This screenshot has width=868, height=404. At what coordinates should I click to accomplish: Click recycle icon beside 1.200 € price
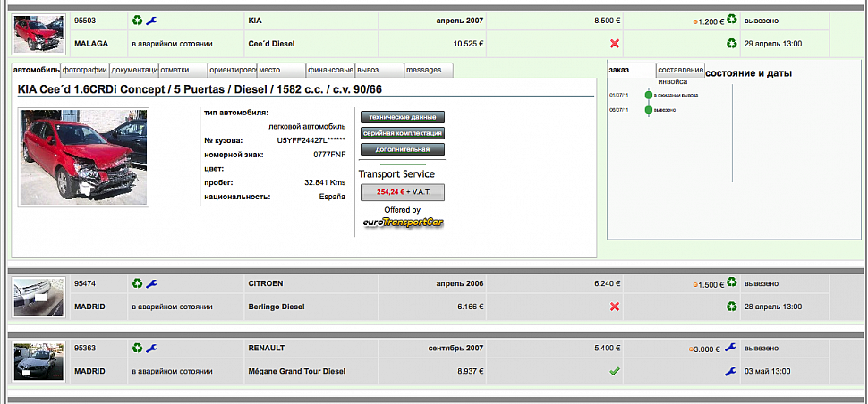pos(732,20)
